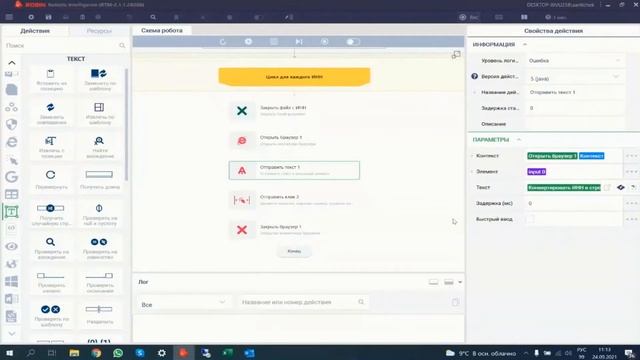Image resolution: width=640 pixels, height=360 pixels.
Task: Open the three-dots menu for Контекст row
Action: [631, 156]
